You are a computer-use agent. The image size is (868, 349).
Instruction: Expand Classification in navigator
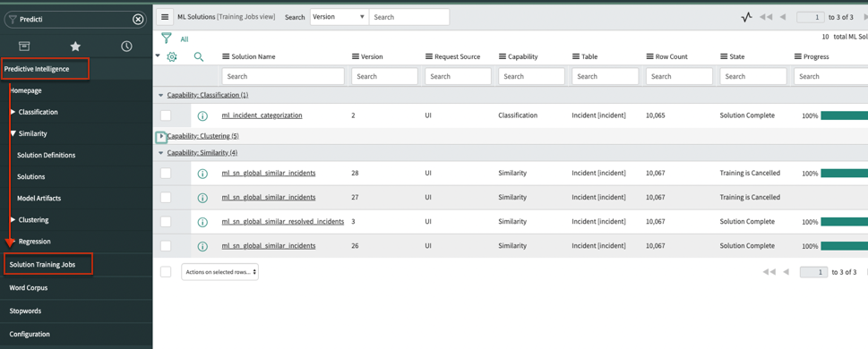pos(13,112)
